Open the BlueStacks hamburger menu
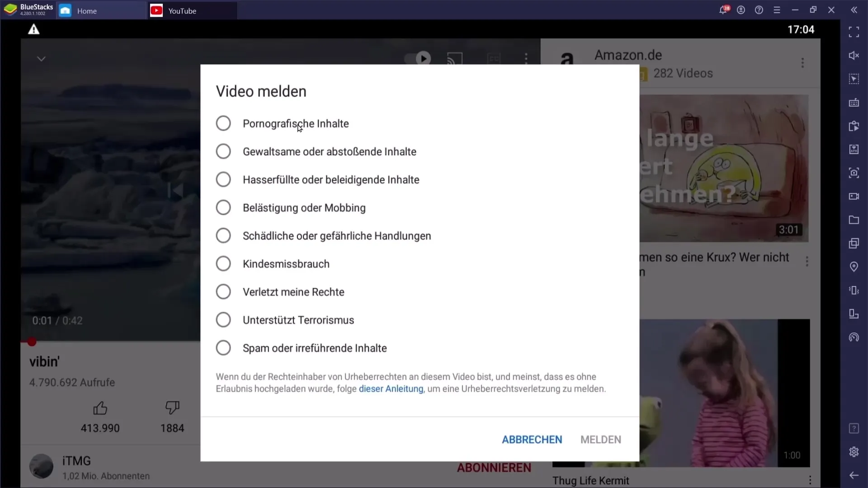 tap(777, 10)
